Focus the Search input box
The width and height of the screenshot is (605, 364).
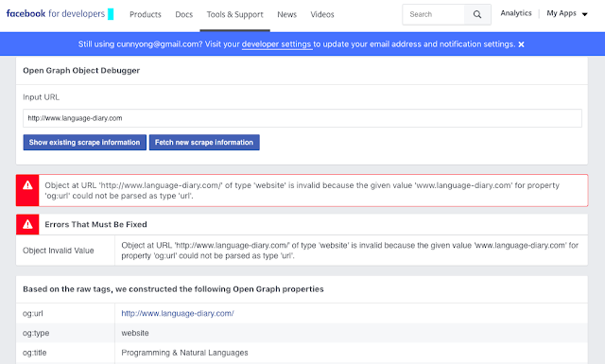[x=434, y=14]
